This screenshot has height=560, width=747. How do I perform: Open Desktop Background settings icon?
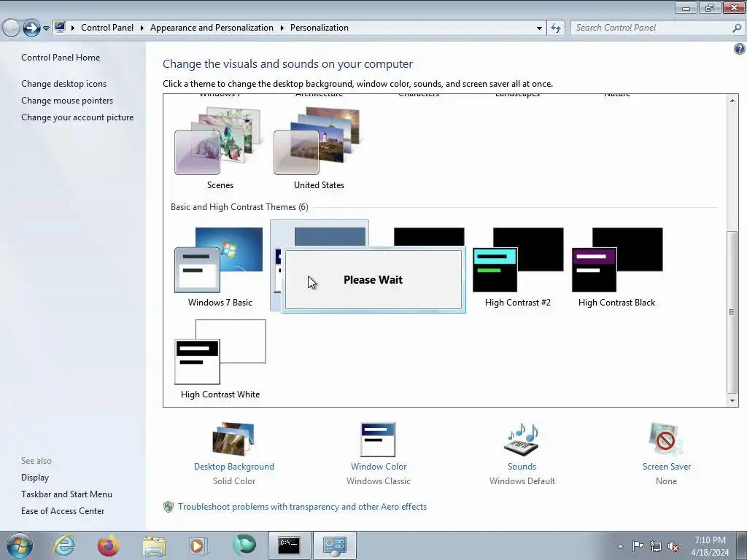click(233, 439)
